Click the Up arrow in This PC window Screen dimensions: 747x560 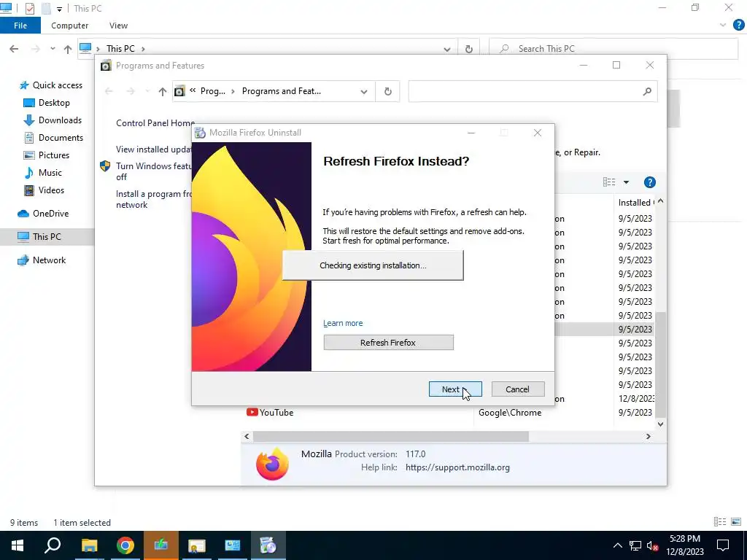click(x=68, y=49)
